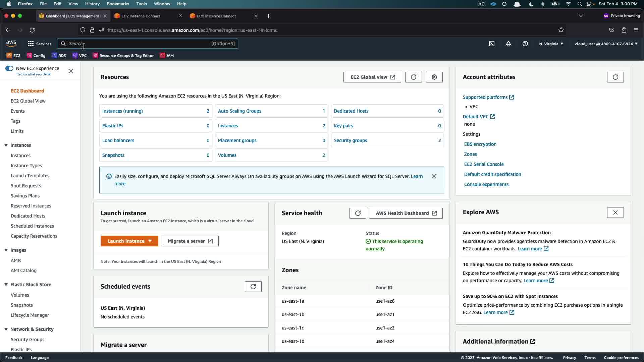Open the cloud_user account dropdown

[606, 44]
